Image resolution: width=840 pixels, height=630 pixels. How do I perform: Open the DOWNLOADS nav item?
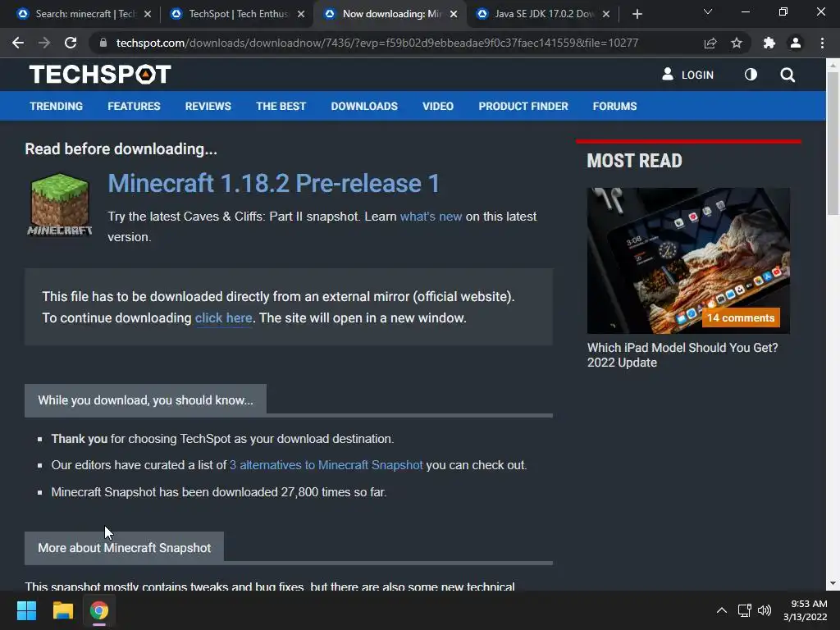(x=364, y=106)
